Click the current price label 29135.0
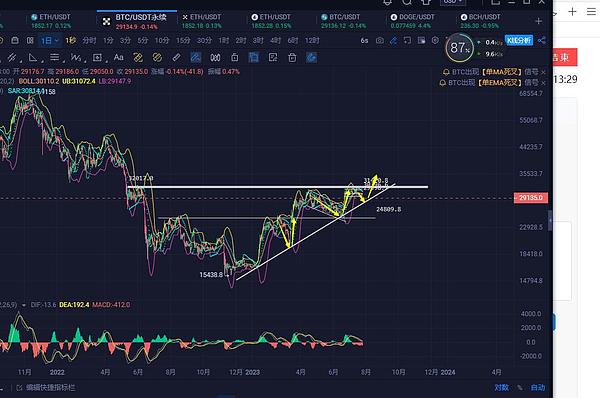Viewport: 600px width, 398px height. [531, 198]
